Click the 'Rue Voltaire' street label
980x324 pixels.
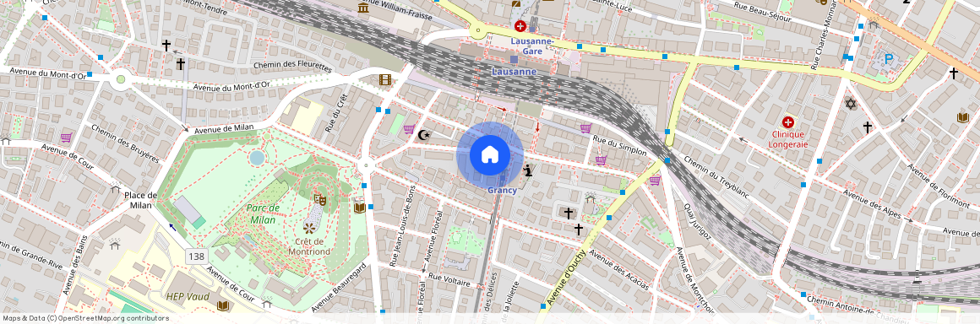click(449, 279)
